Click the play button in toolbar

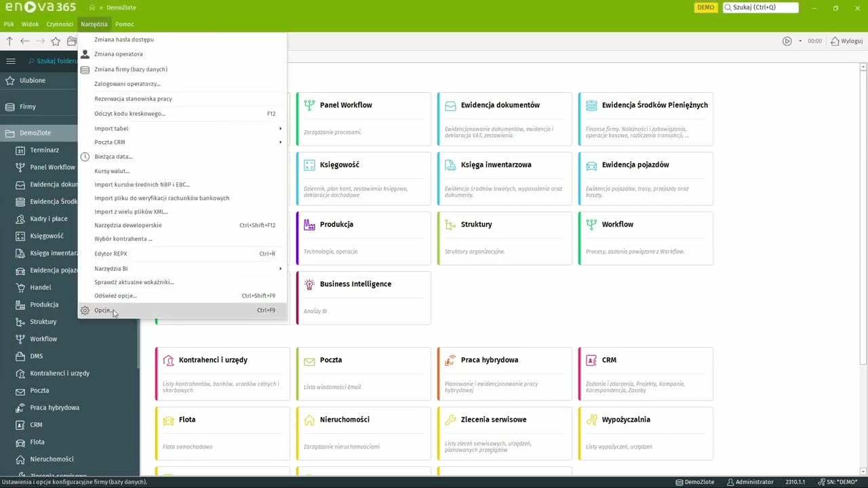tap(787, 41)
